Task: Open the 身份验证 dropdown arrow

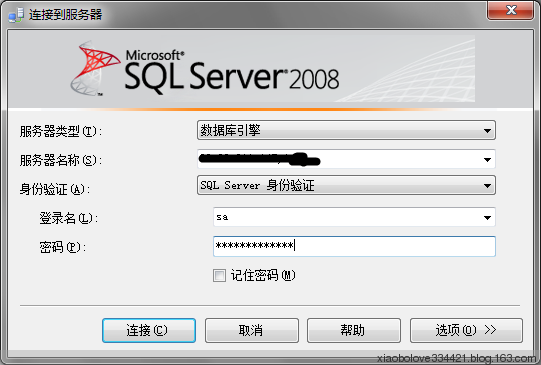Action: (x=487, y=186)
